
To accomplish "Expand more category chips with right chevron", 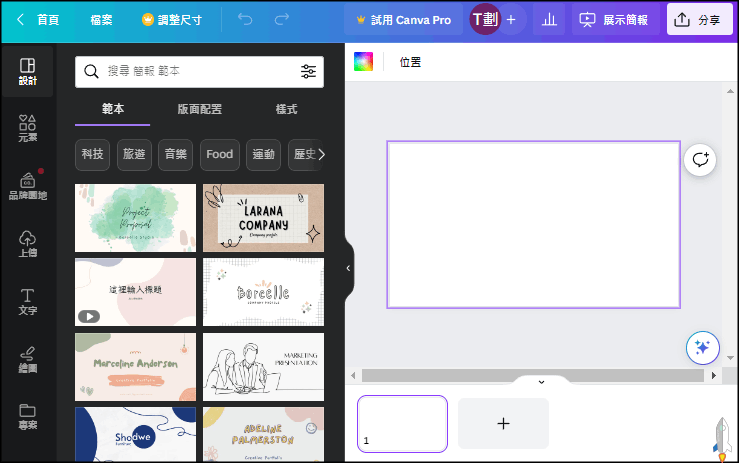I will [x=321, y=154].
